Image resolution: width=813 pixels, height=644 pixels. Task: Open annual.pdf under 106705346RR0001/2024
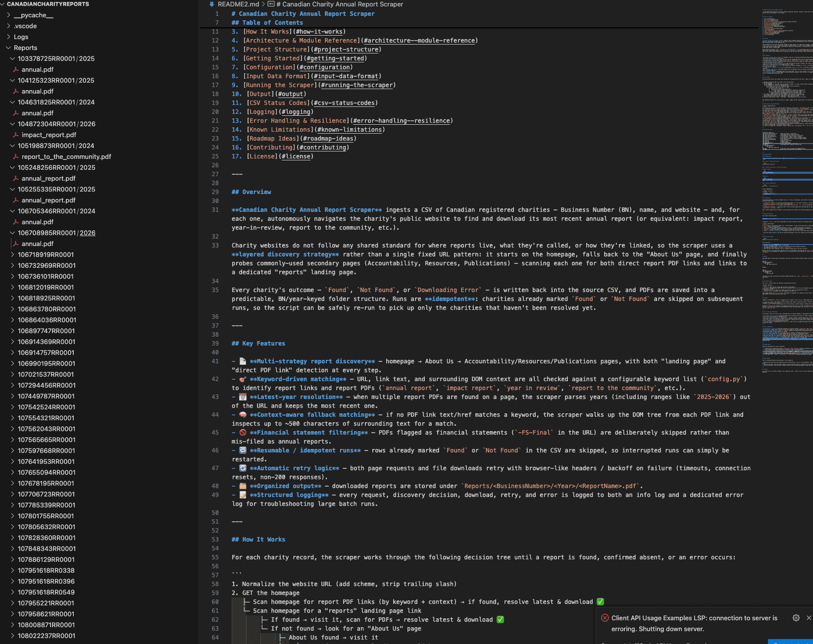coord(38,222)
